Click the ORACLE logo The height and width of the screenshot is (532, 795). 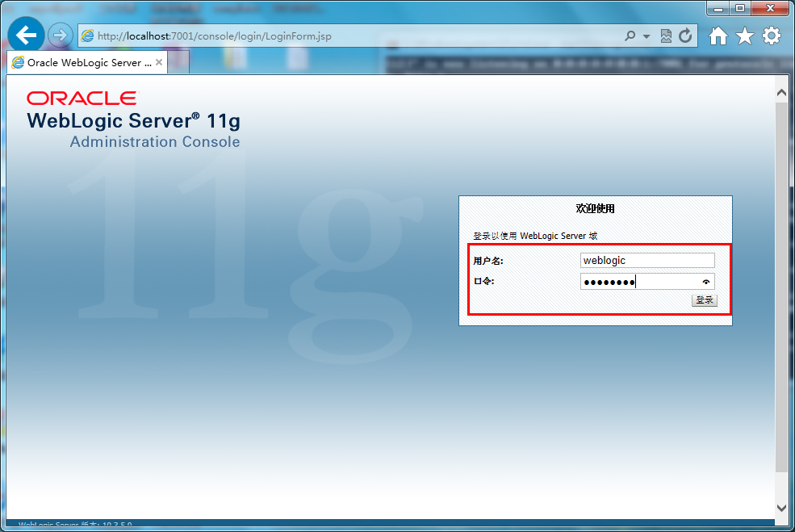tap(82, 98)
